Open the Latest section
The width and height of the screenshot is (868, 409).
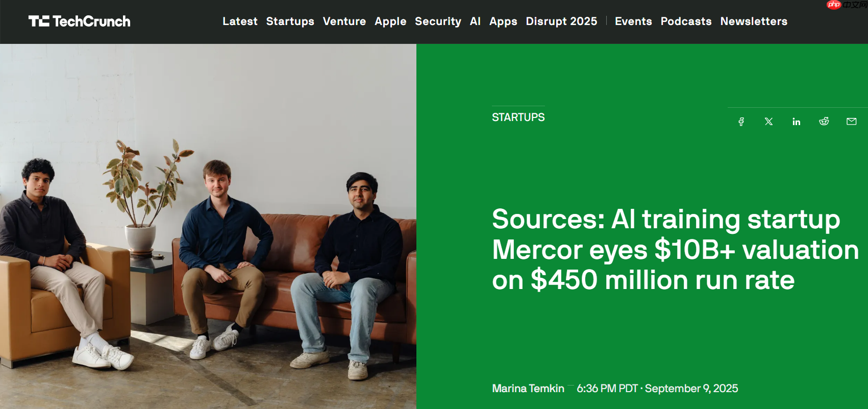240,21
